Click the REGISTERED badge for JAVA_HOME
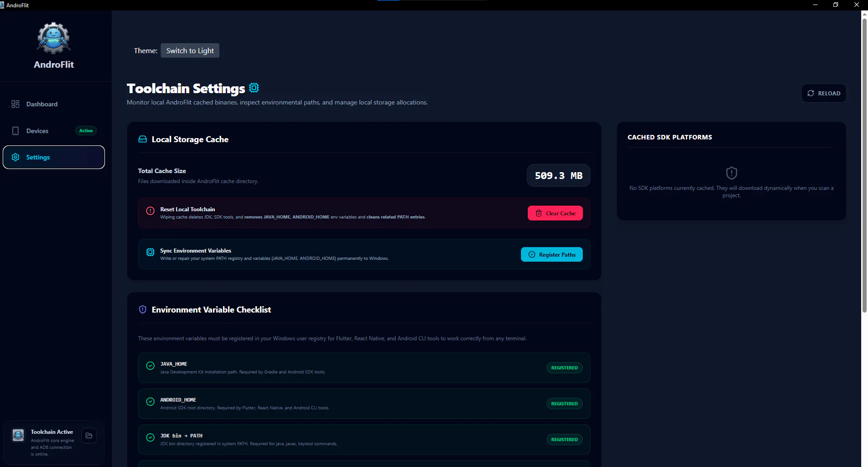 (x=564, y=368)
